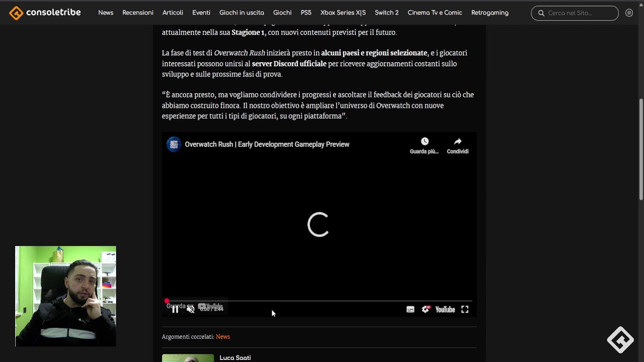Click the text 'server Discord ufficiale'
Screen dimensions: 644x362
(x=289, y=64)
